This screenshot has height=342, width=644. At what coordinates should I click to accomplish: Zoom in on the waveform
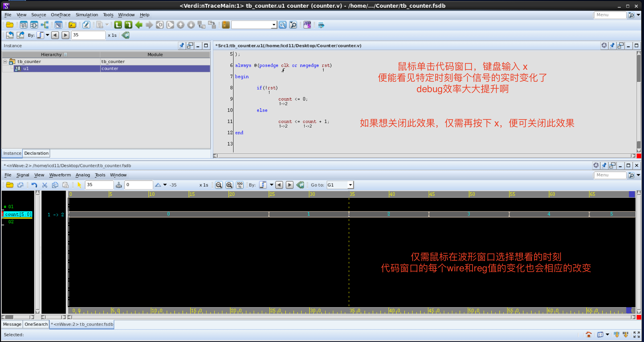tap(229, 185)
